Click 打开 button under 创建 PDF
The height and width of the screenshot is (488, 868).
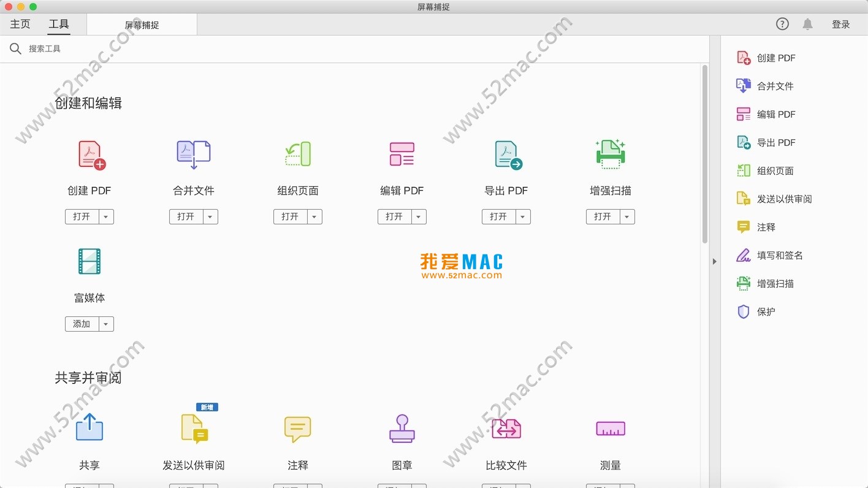tap(82, 216)
